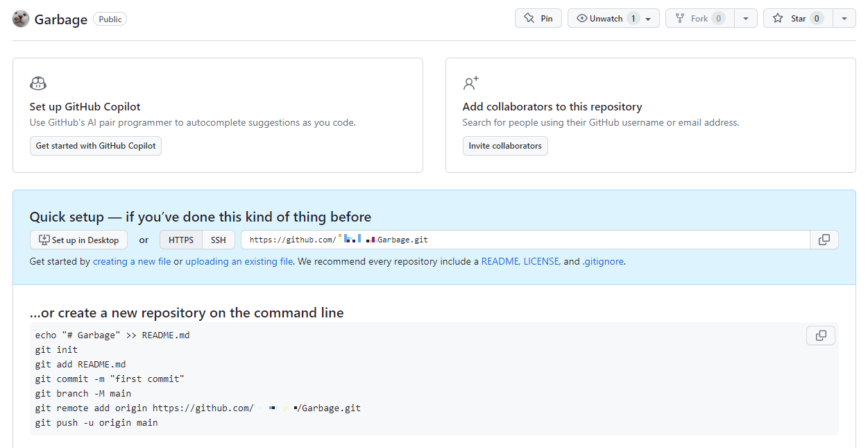The height and width of the screenshot is (448, 868).
Task: Click the Copilot icon in setup card
Action: click(38, 84)
